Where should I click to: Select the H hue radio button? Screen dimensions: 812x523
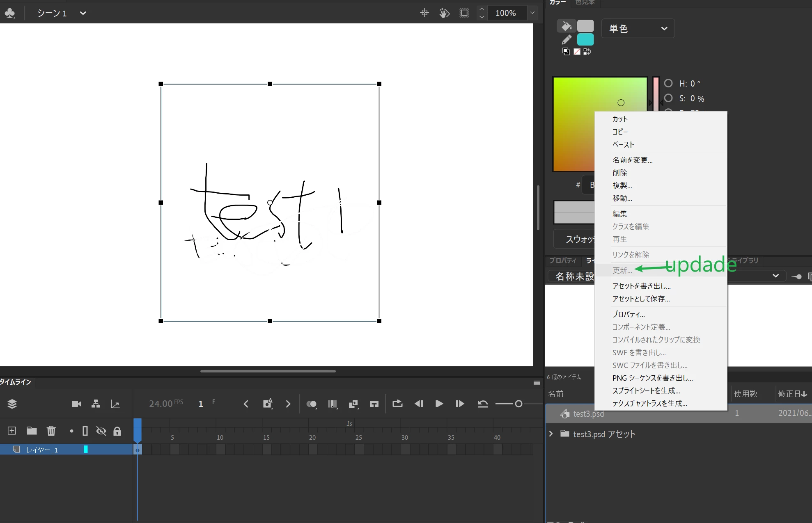(668, 83)
